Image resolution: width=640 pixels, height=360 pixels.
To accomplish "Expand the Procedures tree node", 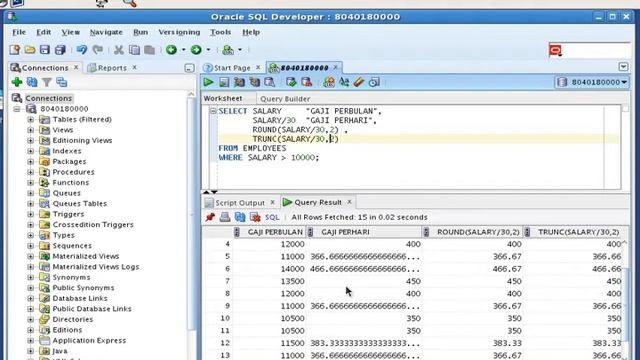I will (31, 172).
